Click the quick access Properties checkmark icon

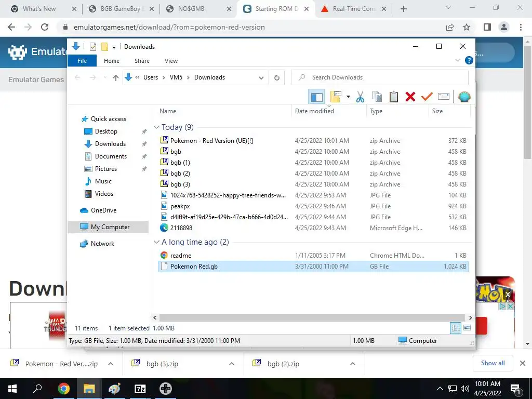pos(92,46)
